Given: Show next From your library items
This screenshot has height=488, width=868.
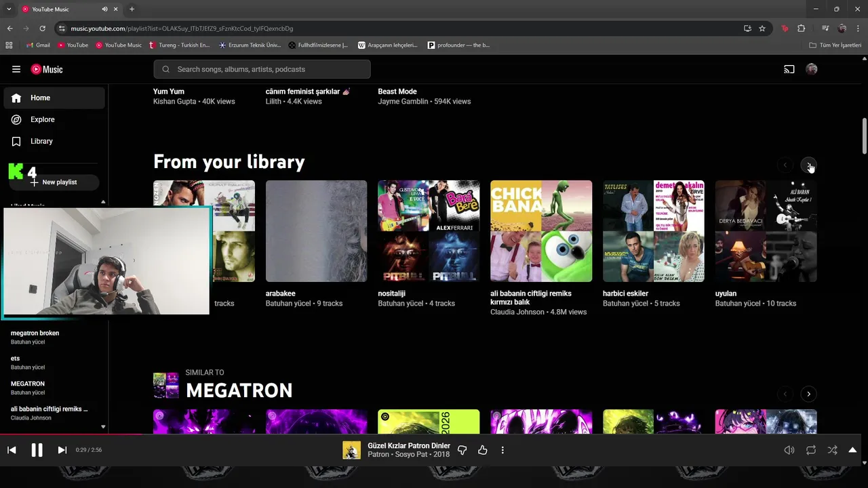Looking at the screenshot, I should [x=808, y=165].
